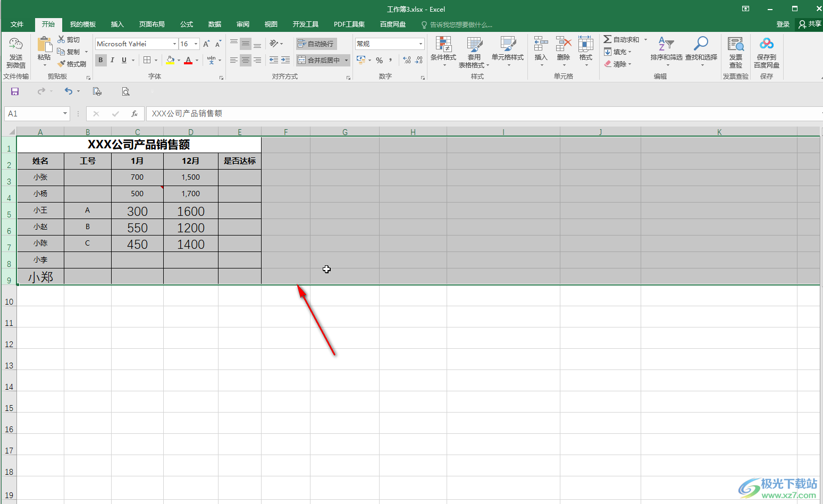Screen dimensions: 823x504
Task: Increase font size with larger A icon
Action: [x=206, y=44]
